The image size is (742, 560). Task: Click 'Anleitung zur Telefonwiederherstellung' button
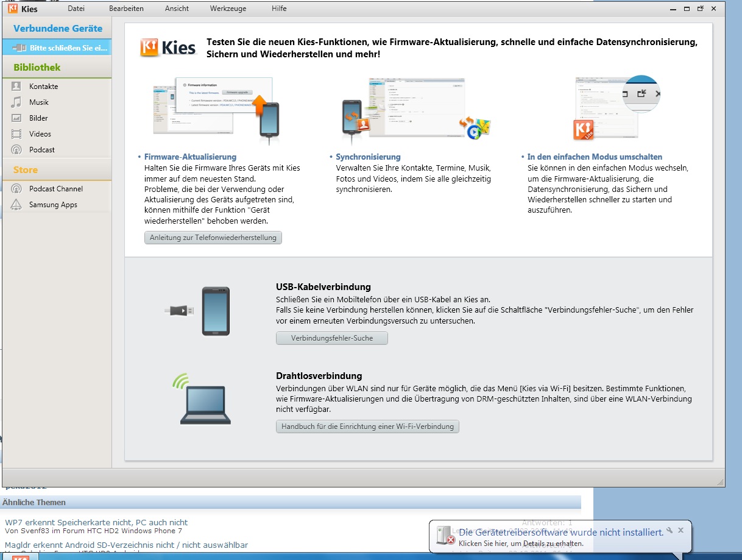pos(213,238)
